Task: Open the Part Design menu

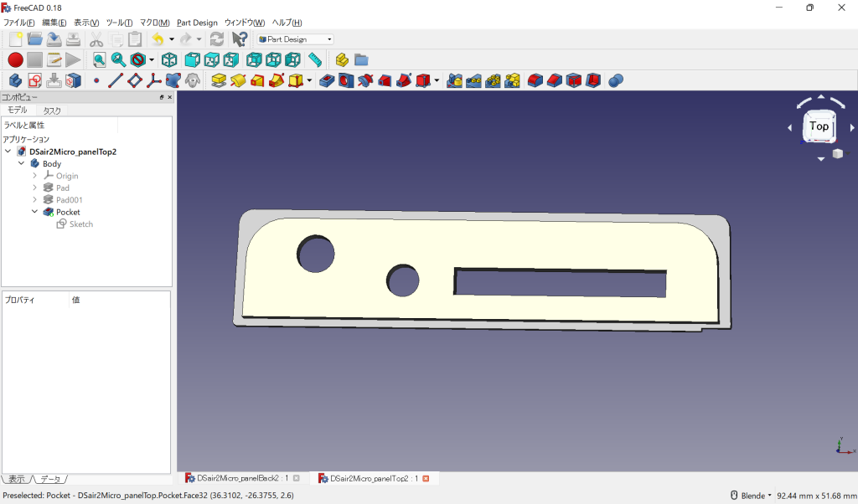Action: click(x=197, y=23)
